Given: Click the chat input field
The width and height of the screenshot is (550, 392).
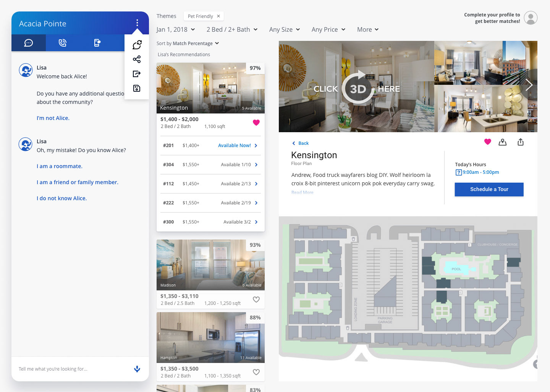Looking at the screenshot, I should 73,369.
